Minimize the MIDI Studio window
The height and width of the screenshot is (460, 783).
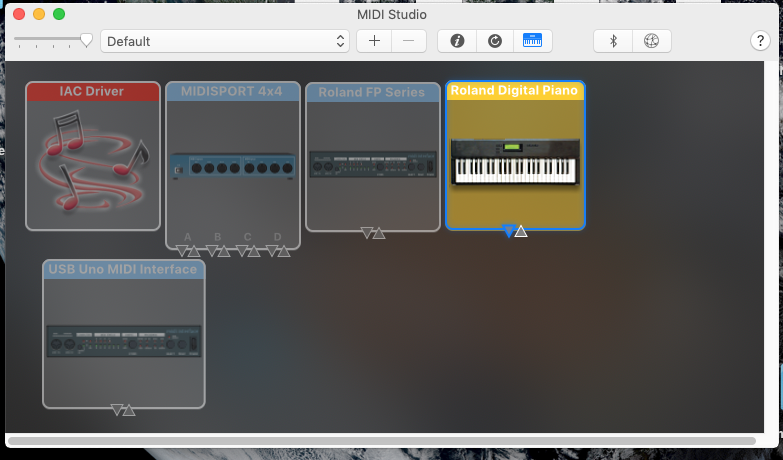[39, 14]
